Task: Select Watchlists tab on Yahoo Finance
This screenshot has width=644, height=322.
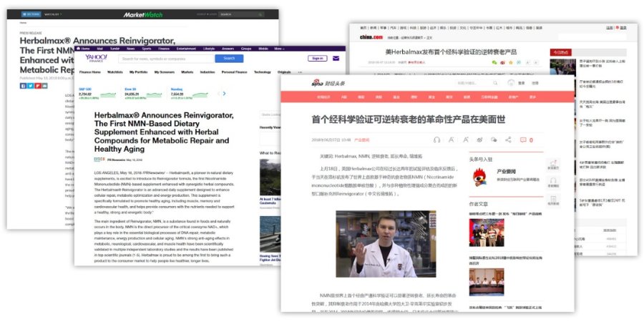Action: click(x=115, y=72)
